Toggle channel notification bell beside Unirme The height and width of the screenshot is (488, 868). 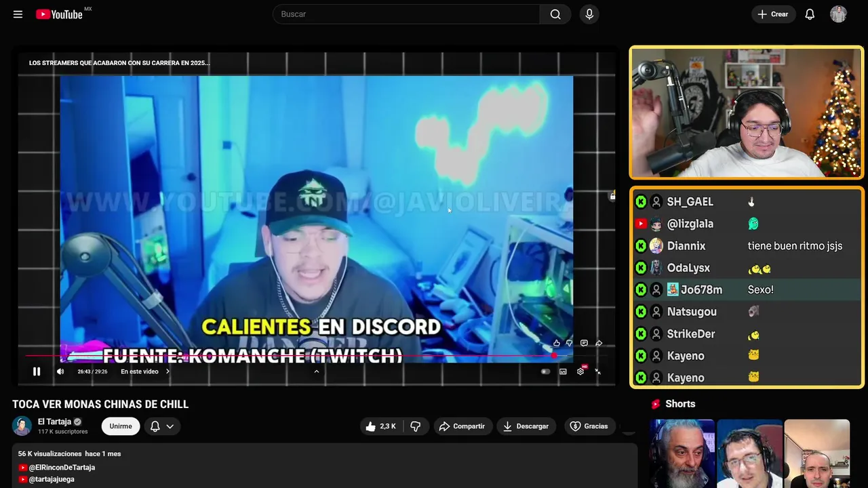pyautogui.click(x=155, y=426)
